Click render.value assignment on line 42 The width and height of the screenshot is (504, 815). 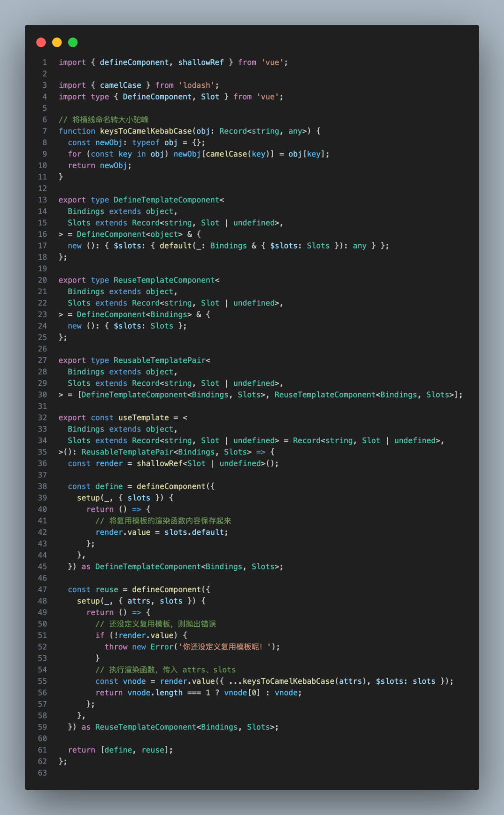(x=123, y=532)
